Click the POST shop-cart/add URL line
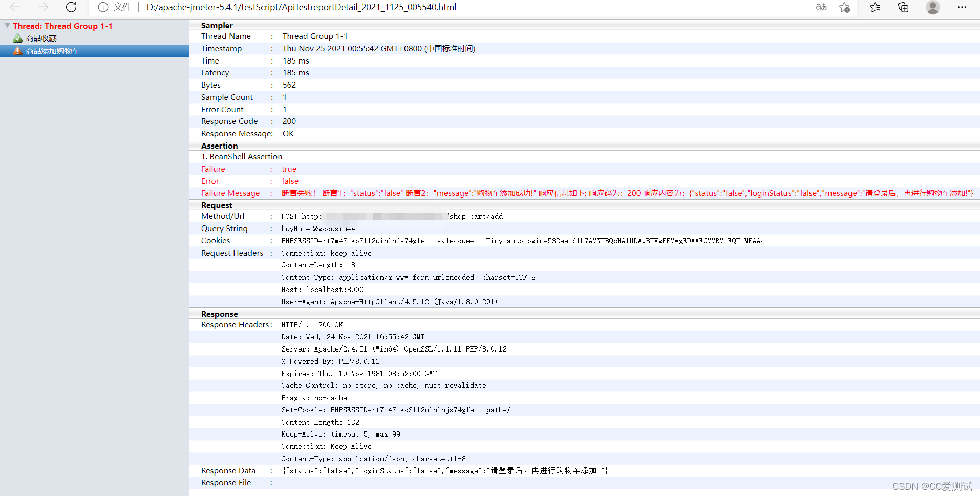 pos(392,216)
